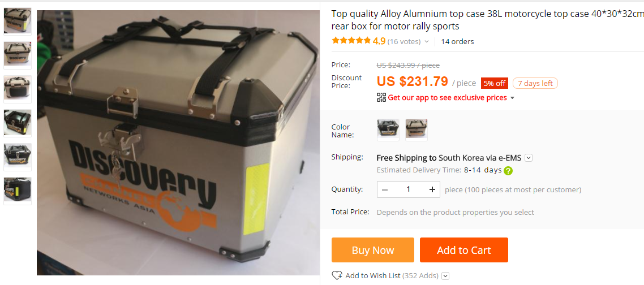Select the first product thumbnail
The width and height of the screenshot is (644, 285).
18,20
